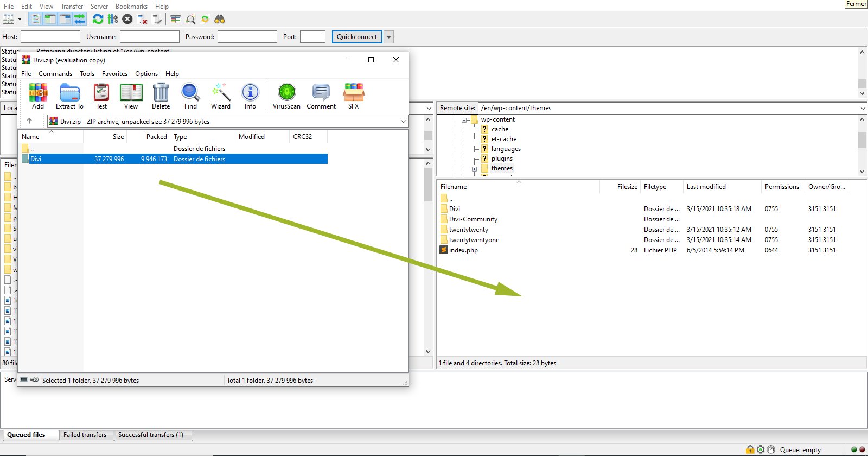Click the Refresh file lists icon
Viewport: 868px width, 456px height.
98,19
